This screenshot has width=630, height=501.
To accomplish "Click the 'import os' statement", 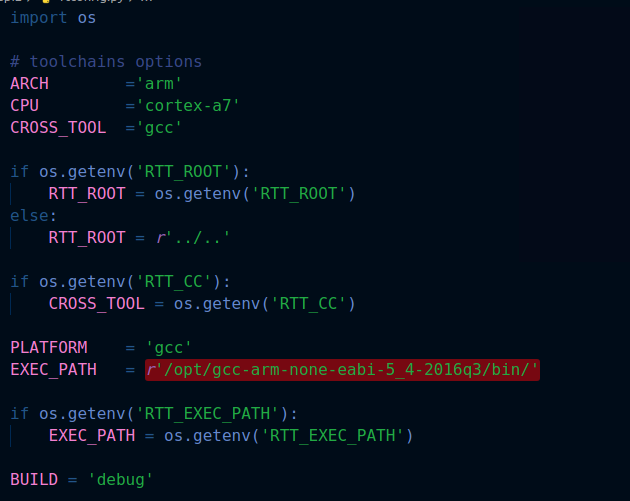I will point(53,18).
